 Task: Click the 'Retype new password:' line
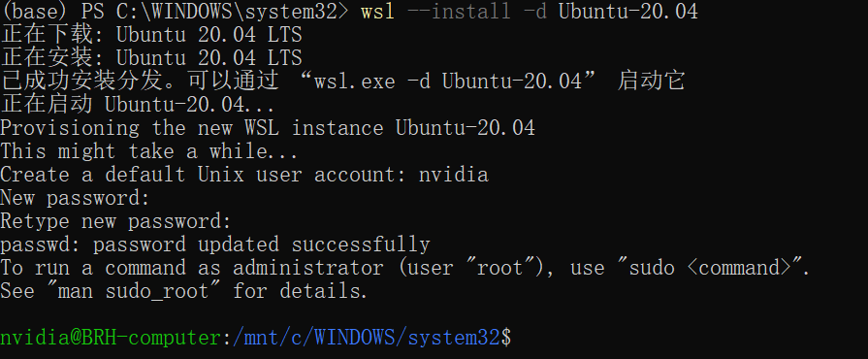(x=115, y=221)
